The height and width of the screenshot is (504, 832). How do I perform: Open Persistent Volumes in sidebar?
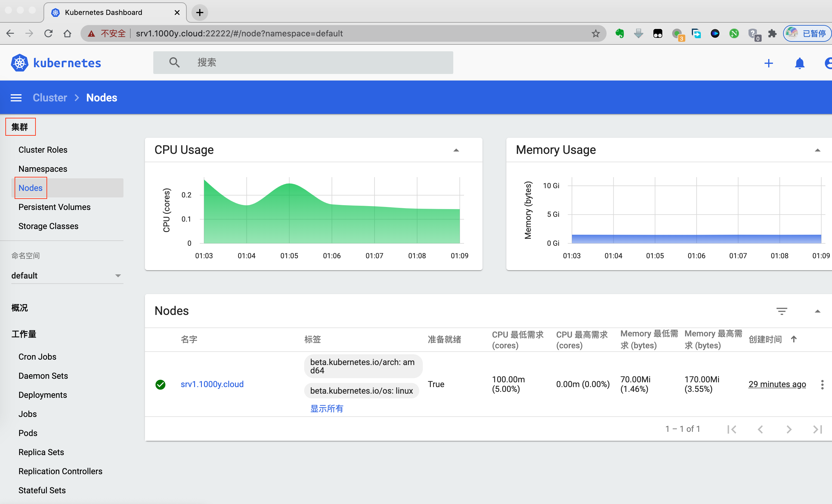[54, 207]
